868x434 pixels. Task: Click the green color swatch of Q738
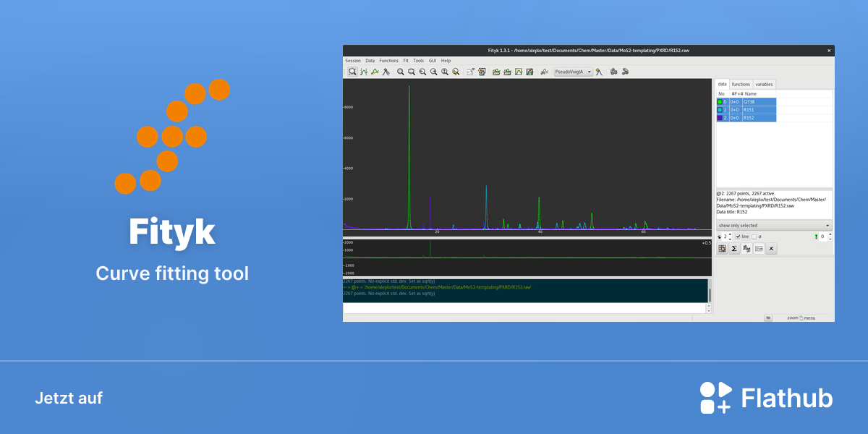coord(720,102)
